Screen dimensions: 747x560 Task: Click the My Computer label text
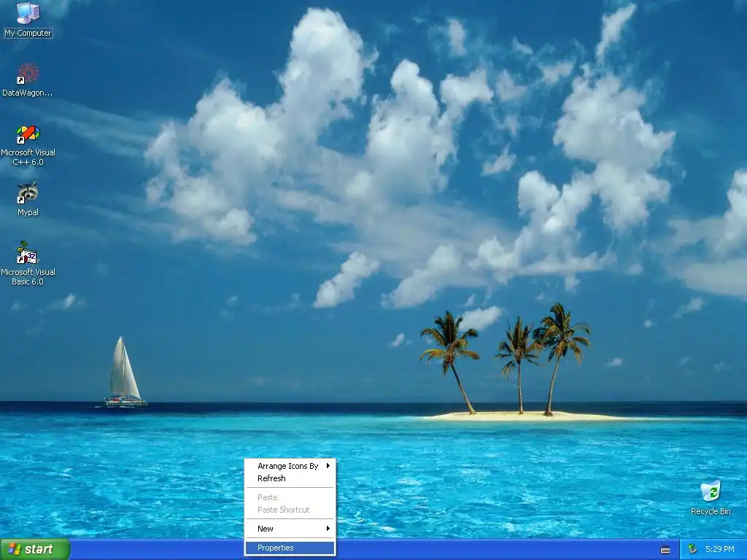click(x=28, y=33)
